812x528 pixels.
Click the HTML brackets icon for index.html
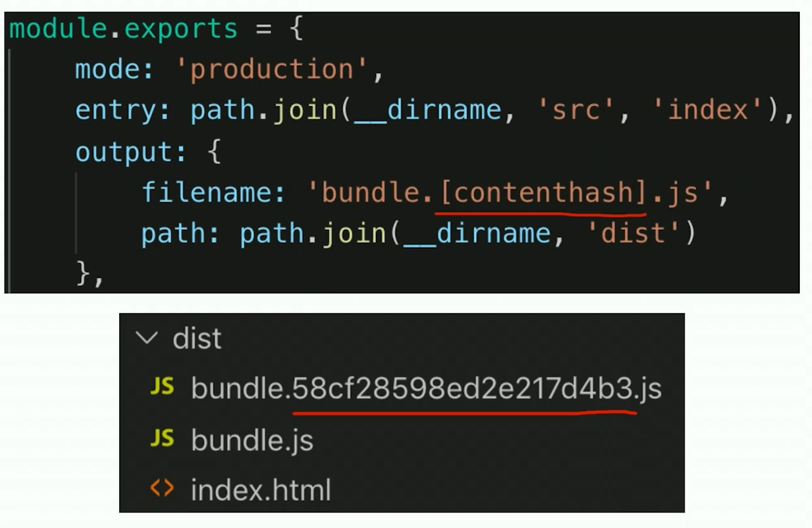pyautogui.click(x=161, y=489)
